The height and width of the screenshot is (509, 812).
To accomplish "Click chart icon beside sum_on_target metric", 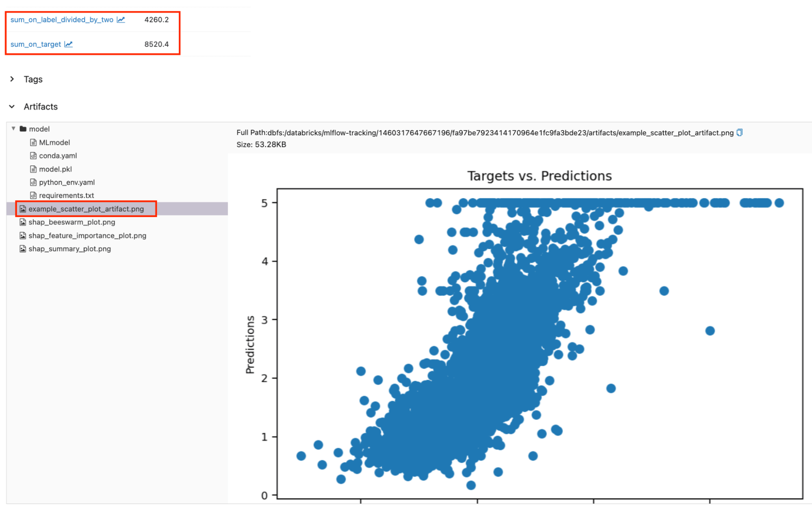I will click(69, 44).
